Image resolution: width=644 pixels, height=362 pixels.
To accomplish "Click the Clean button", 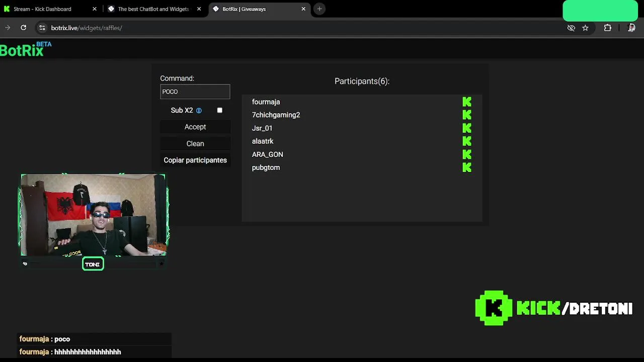I will (195, 144).
